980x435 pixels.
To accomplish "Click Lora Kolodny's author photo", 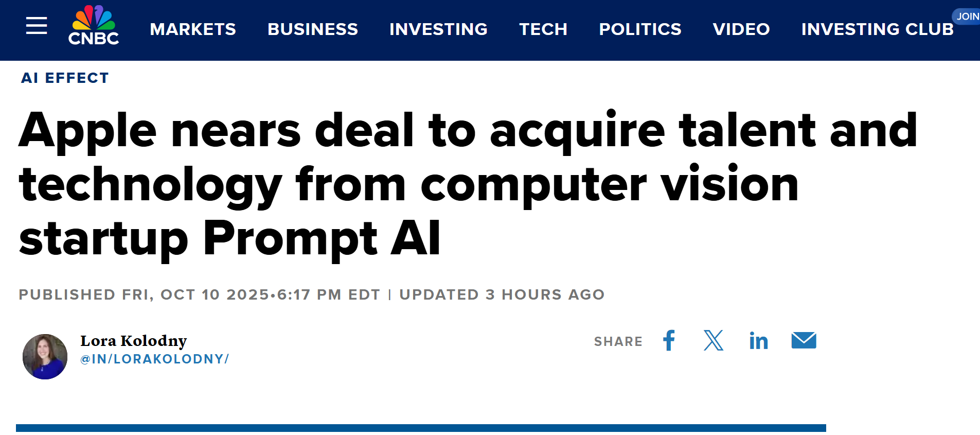I will [45, 357].
